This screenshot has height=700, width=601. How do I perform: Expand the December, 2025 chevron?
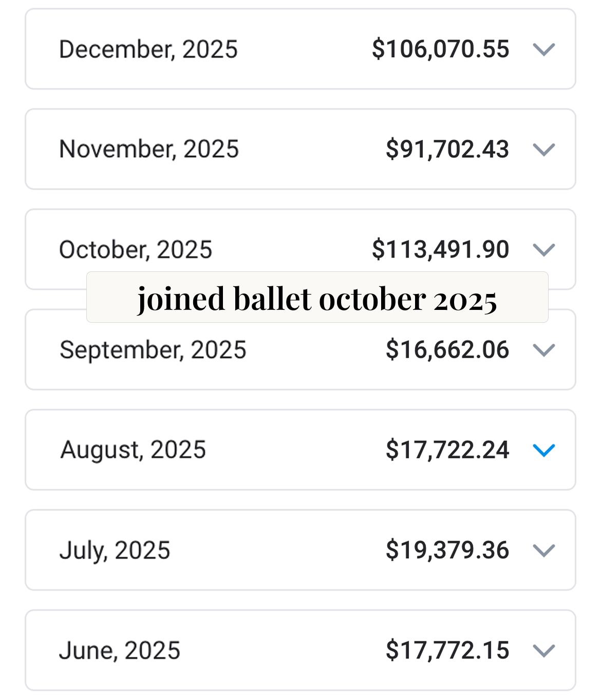coord(544,50)
